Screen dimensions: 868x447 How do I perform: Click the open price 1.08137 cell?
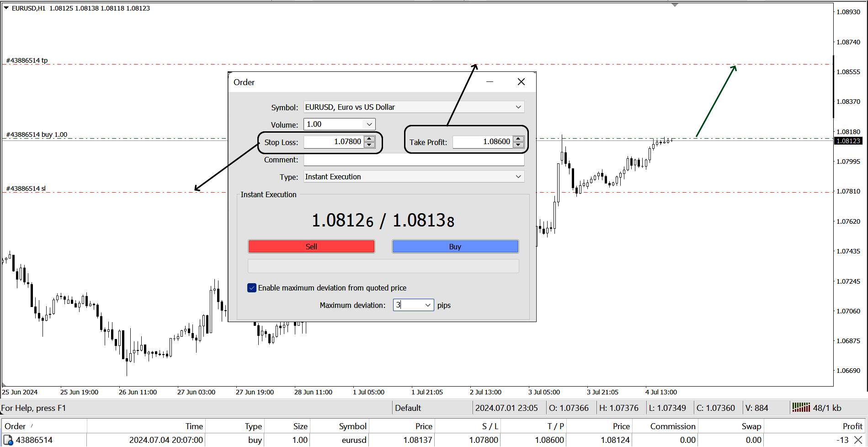tap(418, 440)
